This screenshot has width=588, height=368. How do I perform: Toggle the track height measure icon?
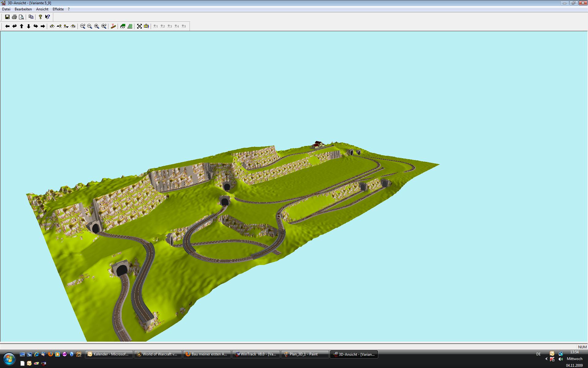(113, 26)
